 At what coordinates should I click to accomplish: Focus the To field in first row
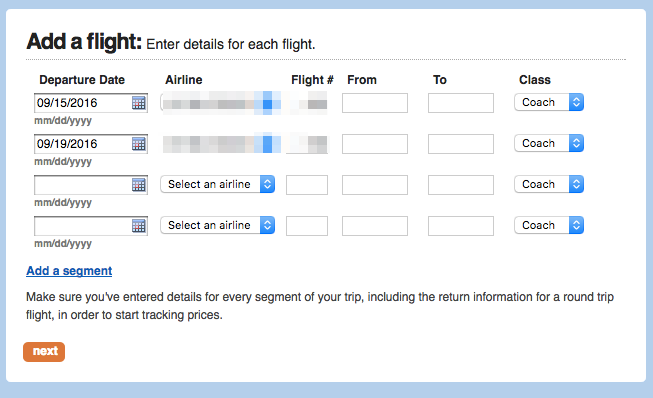click(x=461, y=103)
